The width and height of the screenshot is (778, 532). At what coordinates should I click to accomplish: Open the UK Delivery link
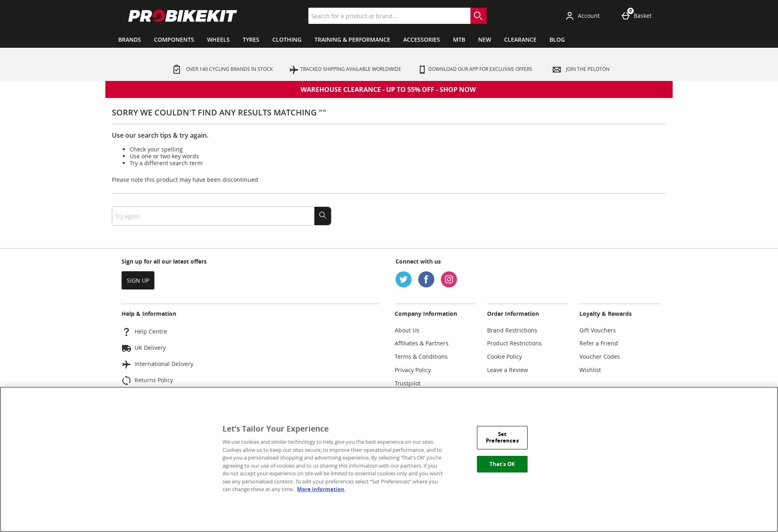150,348
